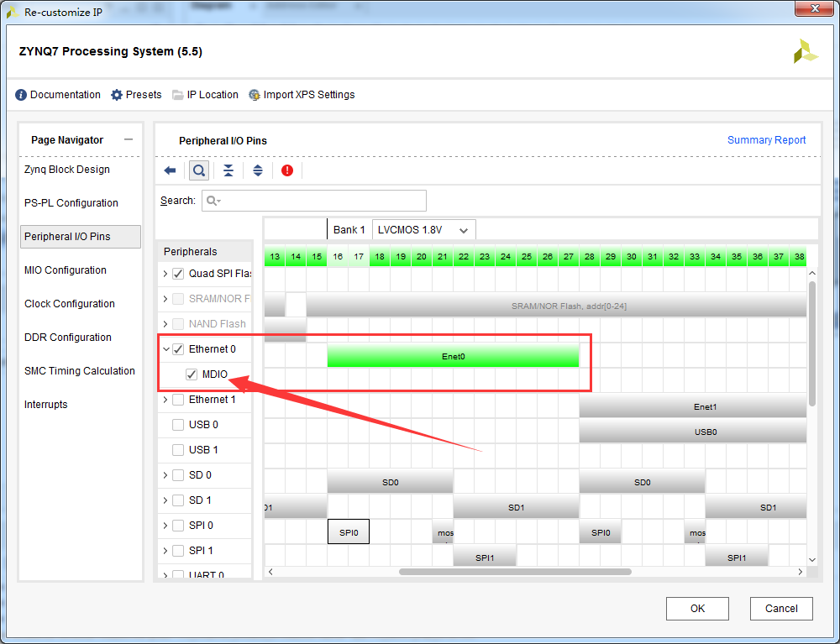Expand the SPI 0 tree row
Screen dimensions: 840x644
click(165, 525)
